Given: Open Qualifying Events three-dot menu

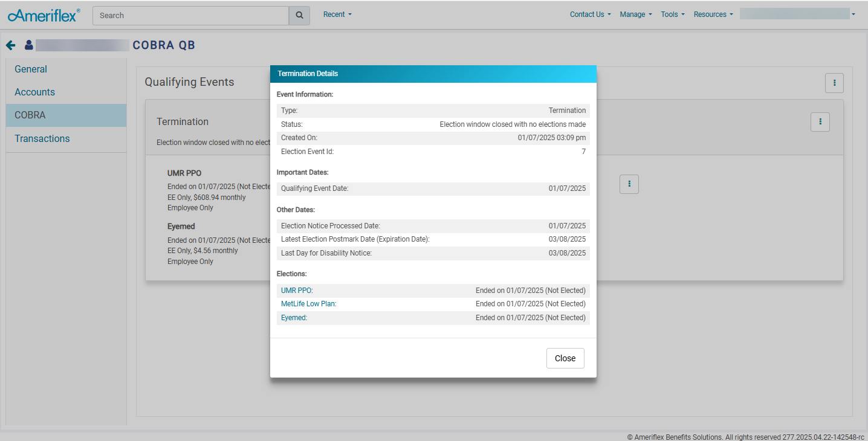Looking at the screenshot, I should (x=834, y=83).
